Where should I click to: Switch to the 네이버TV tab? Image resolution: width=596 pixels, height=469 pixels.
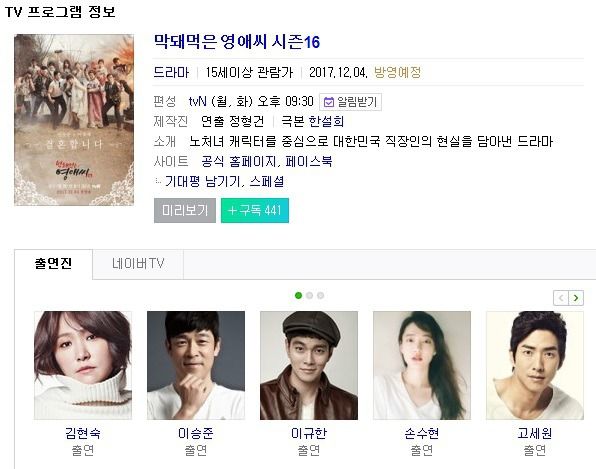click(x=138, y=264)
